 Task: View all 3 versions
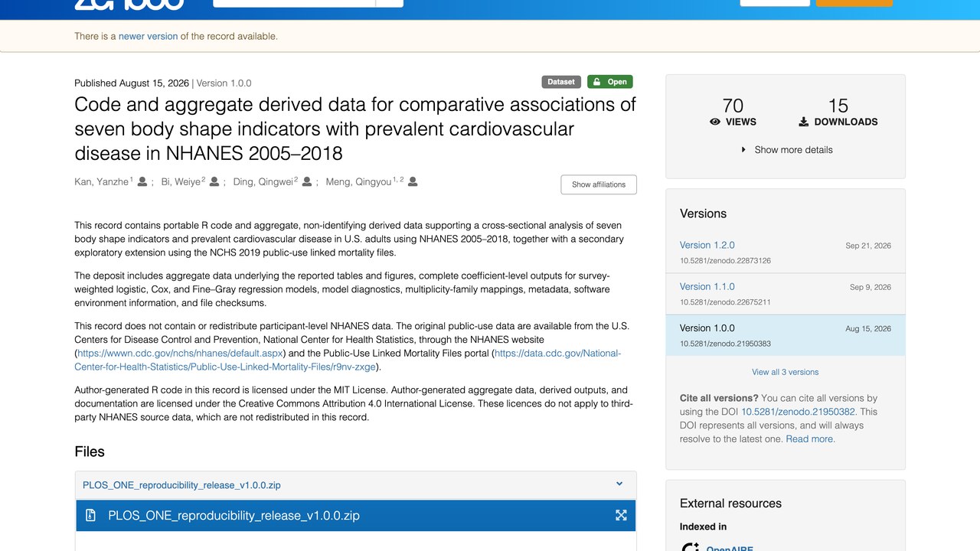pos(786,372)
